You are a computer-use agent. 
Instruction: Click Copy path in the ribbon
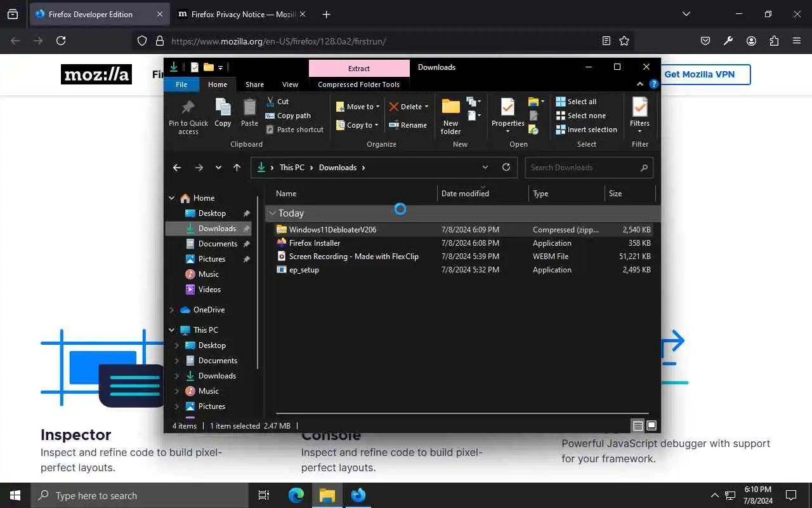click(x=288, y=116)
